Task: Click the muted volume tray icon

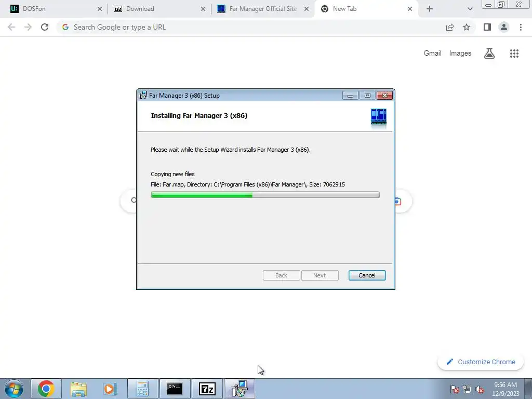Action: 480,389
